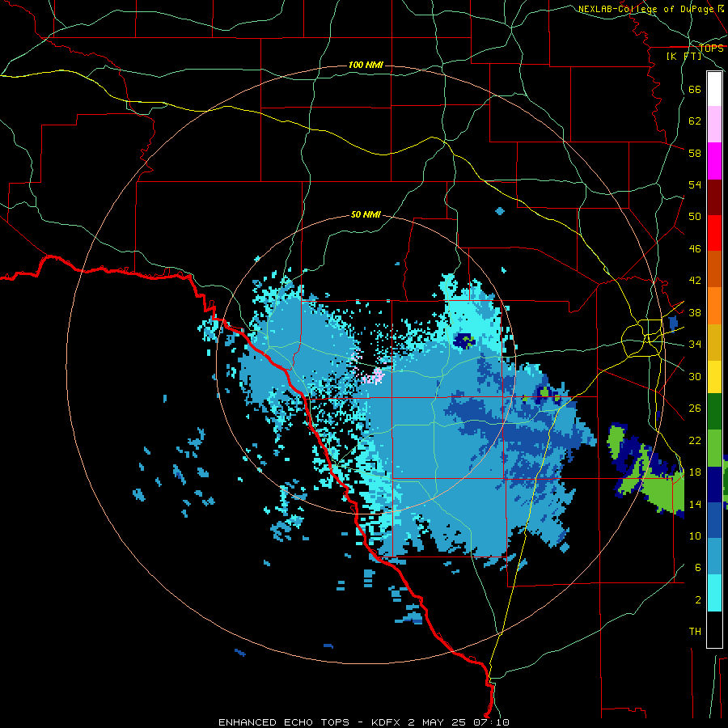This screenshot has width=728, height=728.
Task: Click the "2 MAY 25" date text
Action: point(437,722)
